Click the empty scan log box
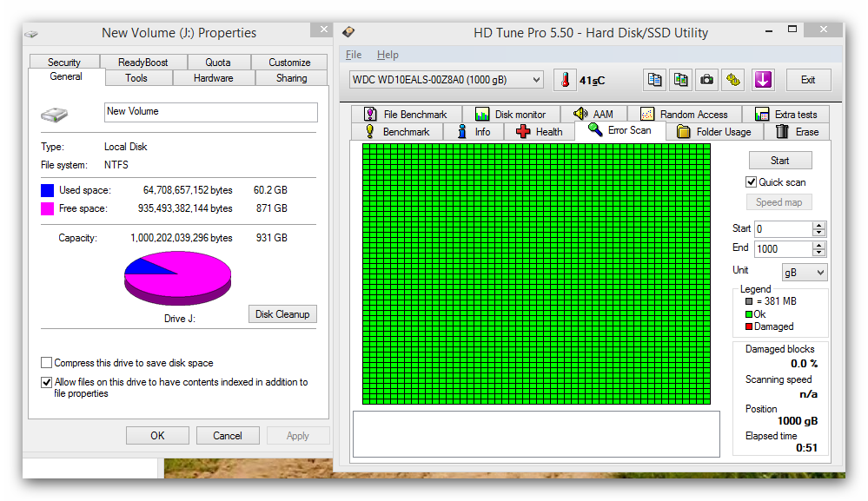Viewport: 868px width, 501px height. pyautogui.click(x=536, y=434)
